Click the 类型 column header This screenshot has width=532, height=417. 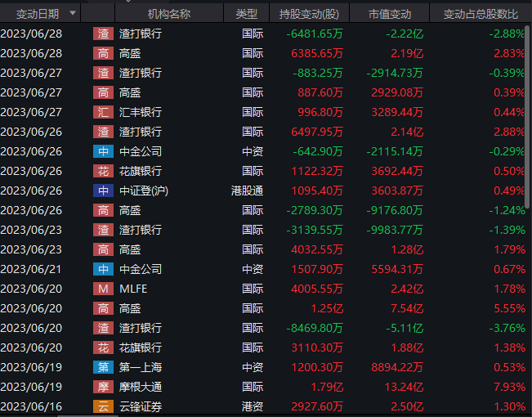click(246, 14)
